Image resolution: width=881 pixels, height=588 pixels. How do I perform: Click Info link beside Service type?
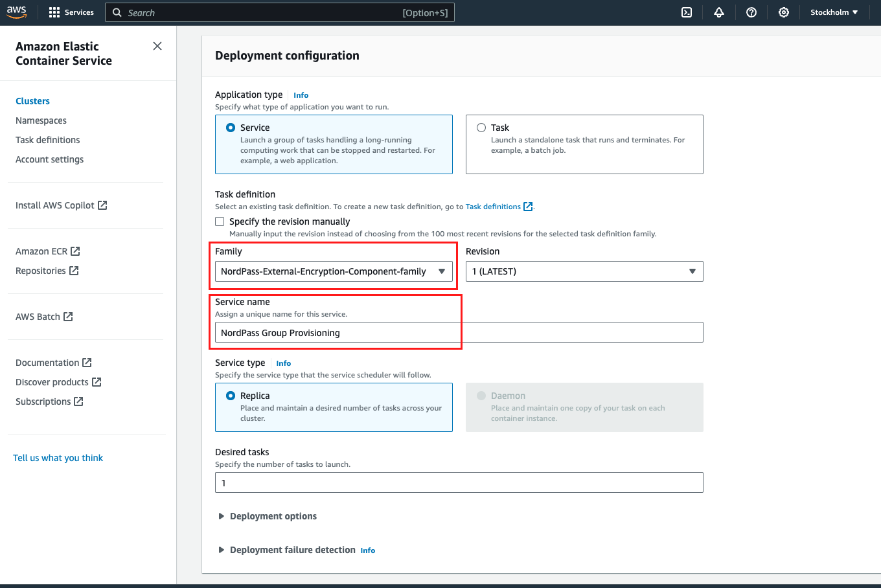tap(284, 363)
